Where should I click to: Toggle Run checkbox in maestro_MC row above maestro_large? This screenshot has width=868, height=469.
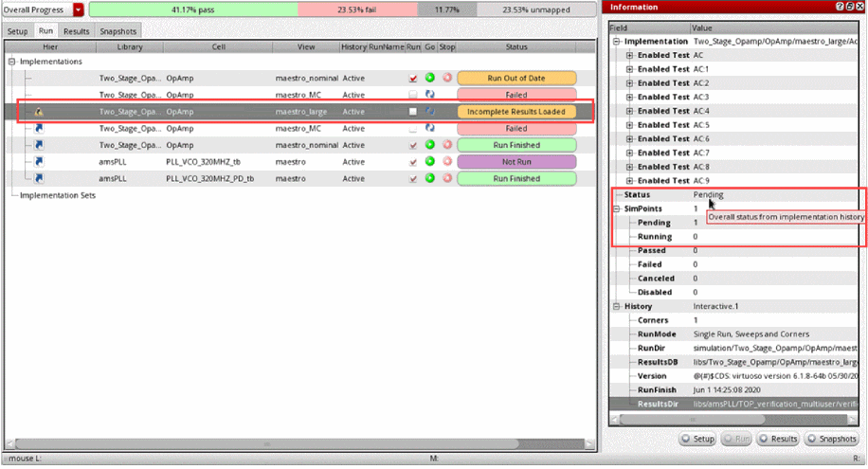click(413, 95)
